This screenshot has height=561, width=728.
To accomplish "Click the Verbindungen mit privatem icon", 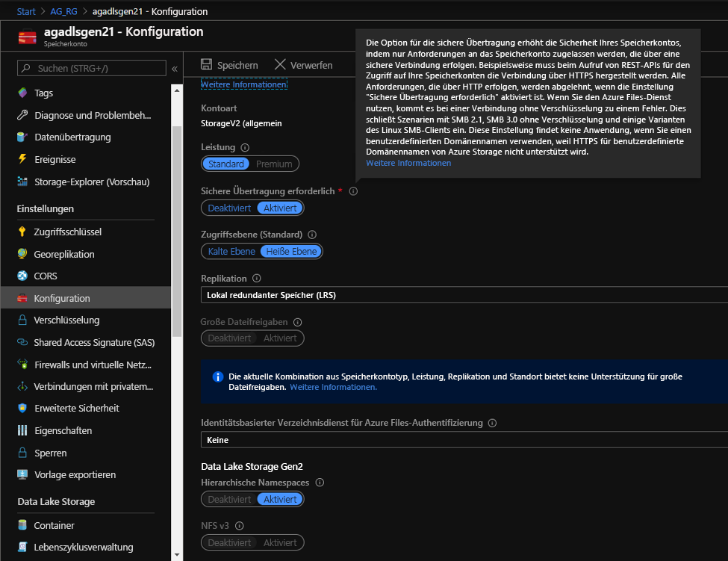I will point(22,386).
